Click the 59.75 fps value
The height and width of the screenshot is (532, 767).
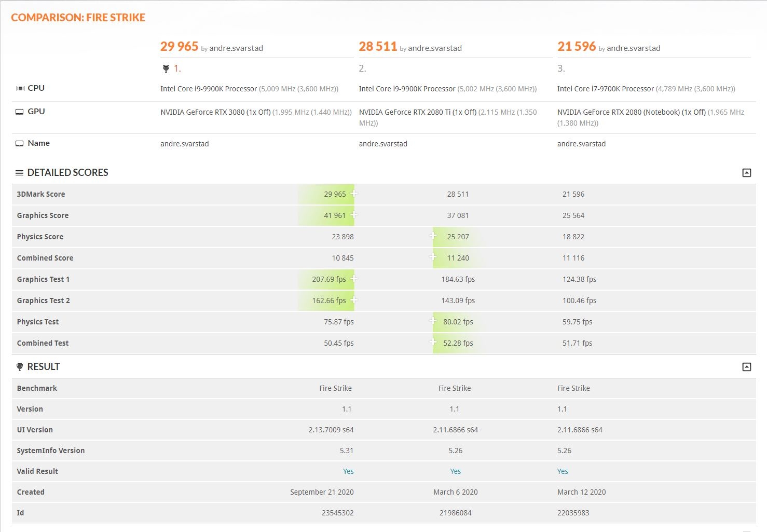577,322
